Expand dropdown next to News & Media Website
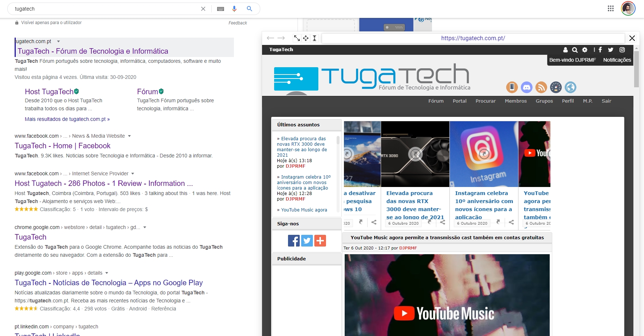644x336 pixels. coord(129,136)
